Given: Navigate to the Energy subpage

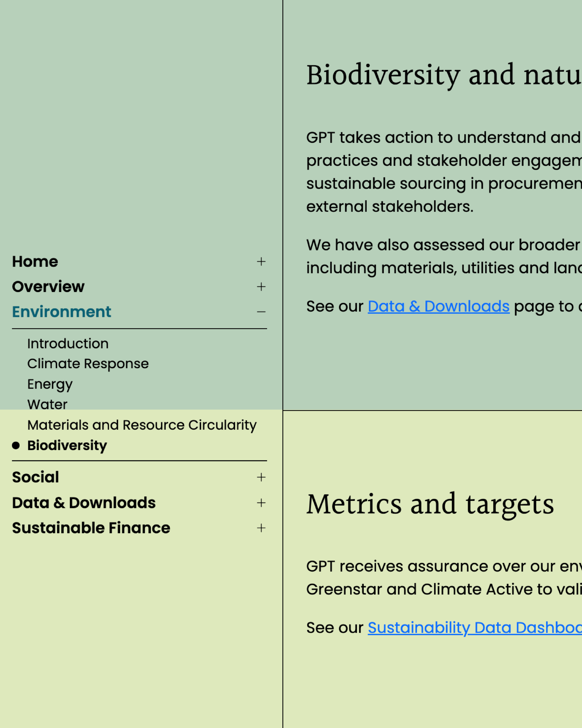Looking at the screenshot, I should [50, 384].
